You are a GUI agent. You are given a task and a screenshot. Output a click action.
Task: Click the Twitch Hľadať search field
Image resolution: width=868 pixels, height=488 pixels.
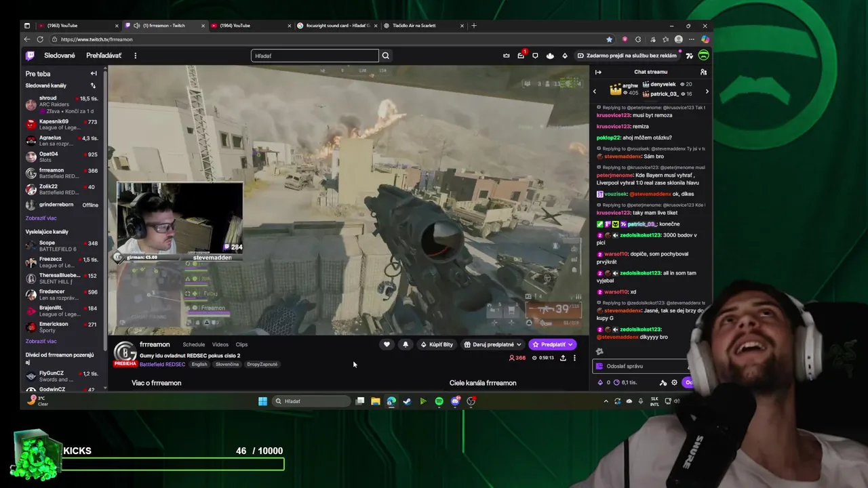[315, 56]
